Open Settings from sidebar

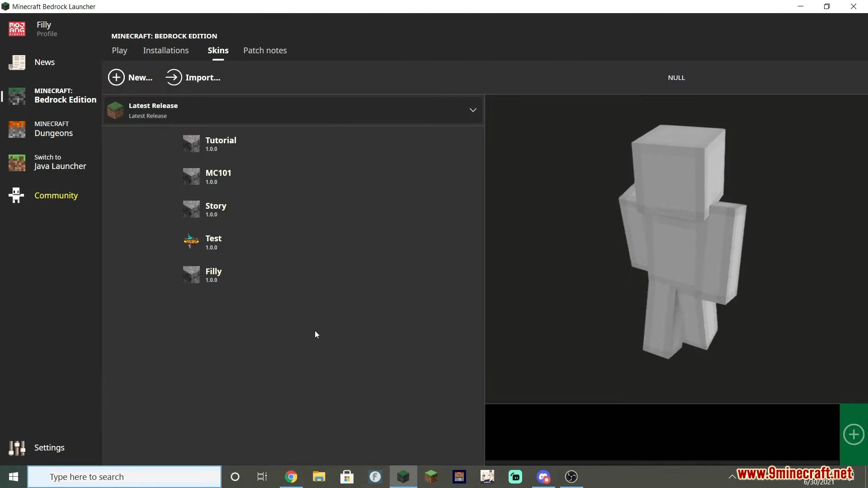[x=49, y=447]
